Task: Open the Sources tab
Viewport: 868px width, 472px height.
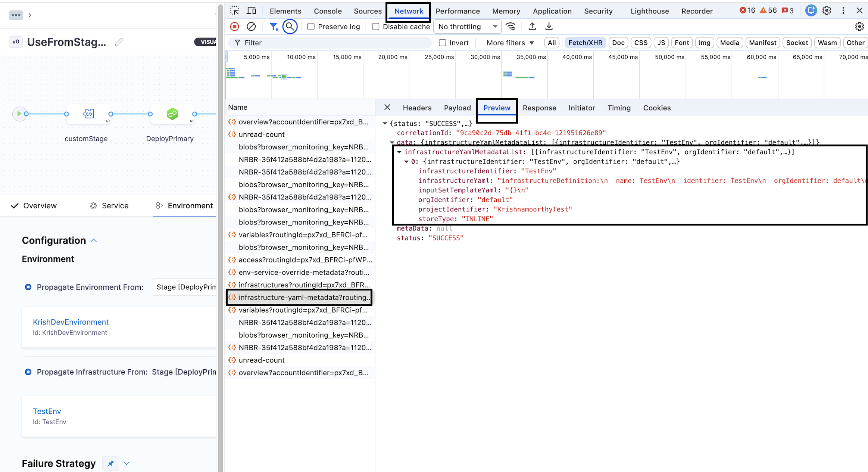Action: coord(368,11)
